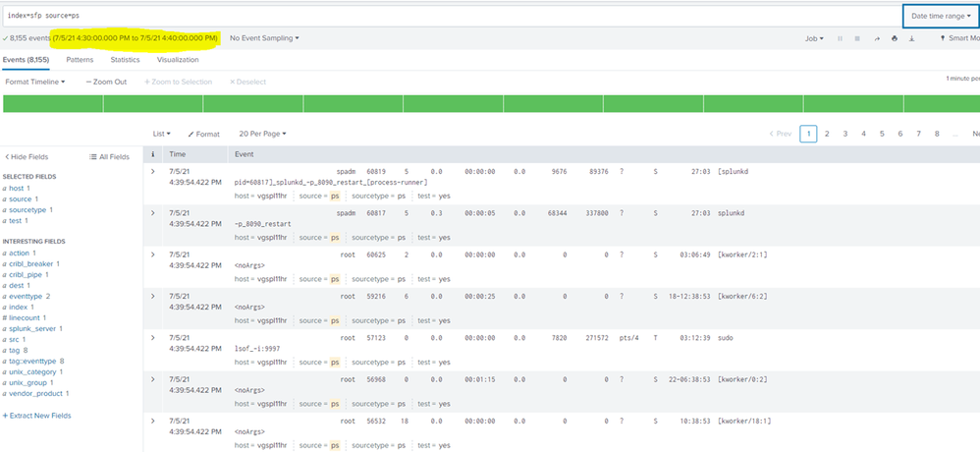
Task: Zoom Out the timeline
Action: click(x=106, y=82)
